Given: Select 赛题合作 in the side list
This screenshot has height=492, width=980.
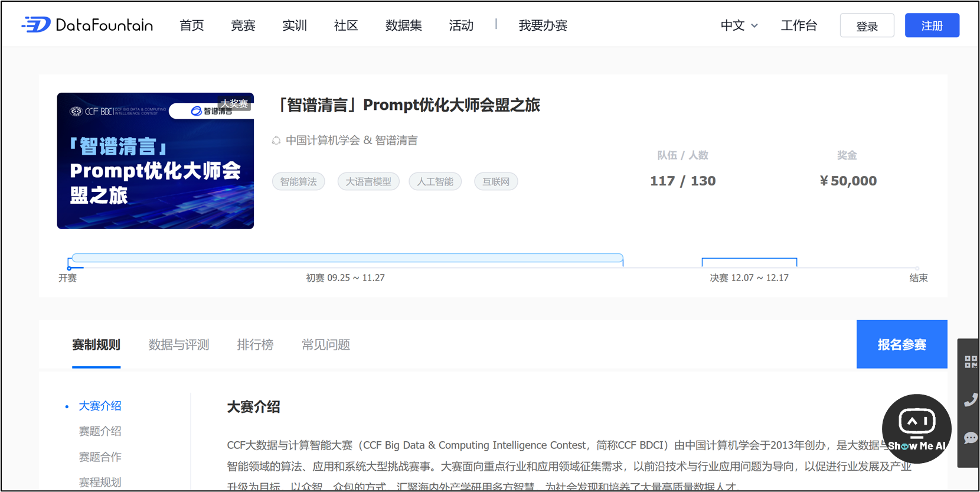Looking at the screenshot, I should 100,457.
